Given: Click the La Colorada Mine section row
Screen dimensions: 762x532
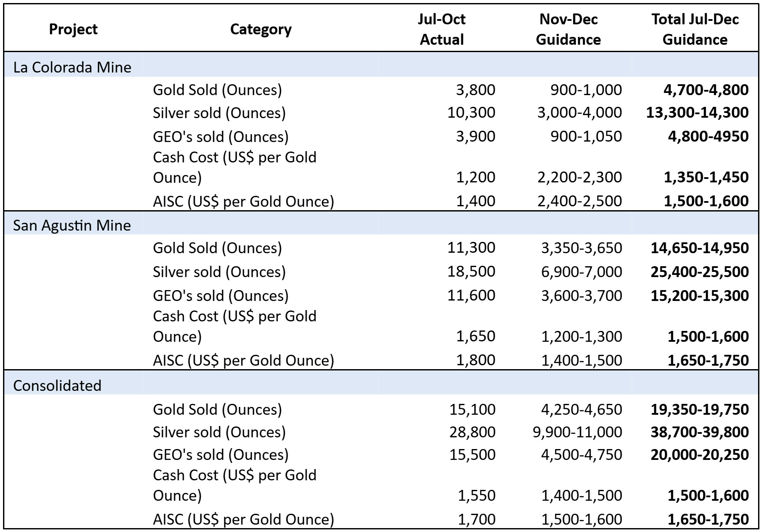Looking at the screenshot, I should click(x=381, y=67).
